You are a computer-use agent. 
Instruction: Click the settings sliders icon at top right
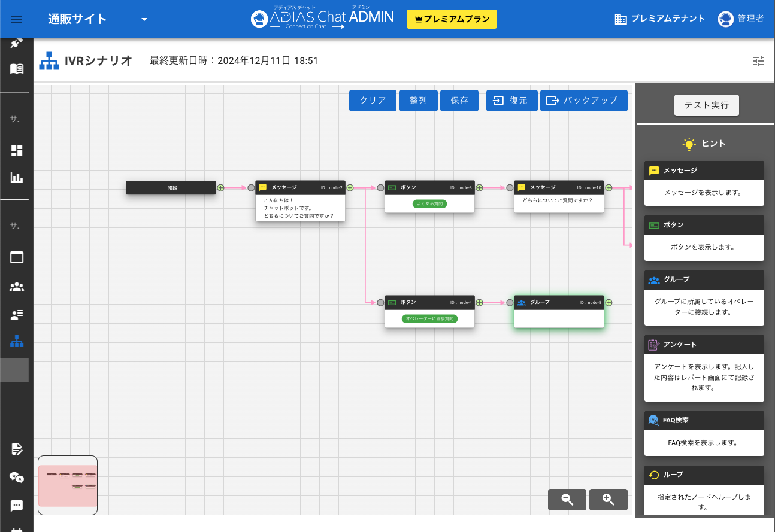(759, 60)
